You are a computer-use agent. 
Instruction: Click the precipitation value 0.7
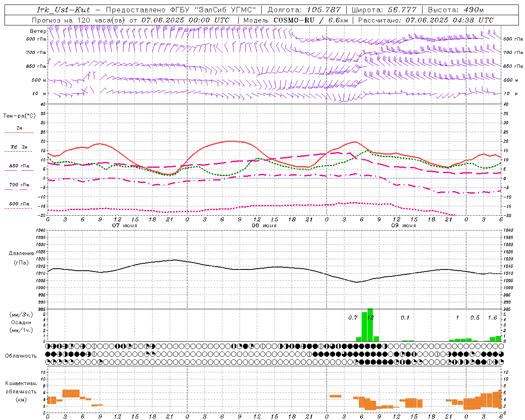click(x=353, y=318)
